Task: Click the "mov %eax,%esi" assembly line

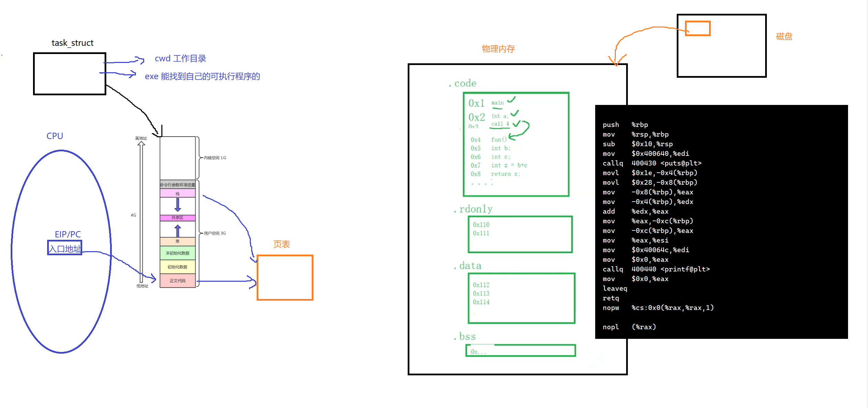Action: [x=635, y=240]
